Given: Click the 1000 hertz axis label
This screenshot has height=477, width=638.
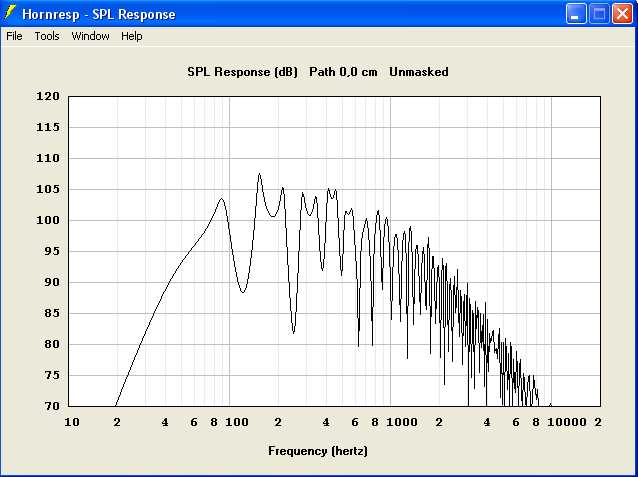Looking at the screenshot, I should tap(402, 422).
